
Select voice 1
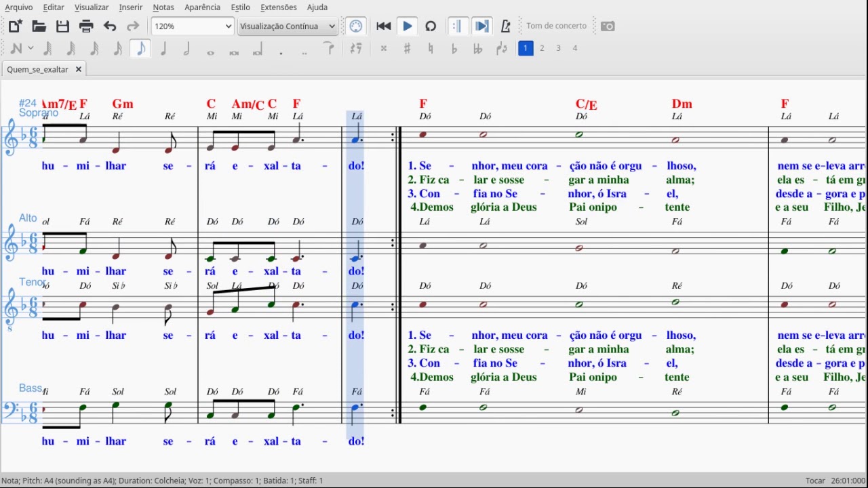click(x=526, y=48)
